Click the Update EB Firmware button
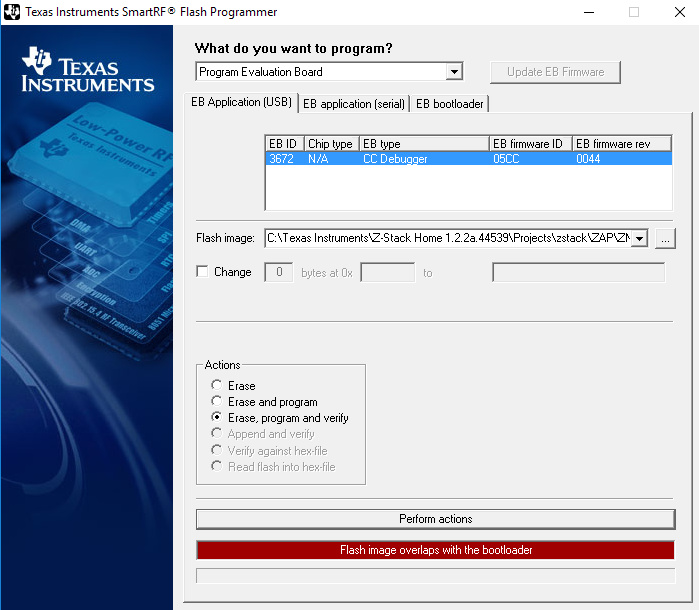The width and height of the screenshot is (699, 610). coord(555,72)
